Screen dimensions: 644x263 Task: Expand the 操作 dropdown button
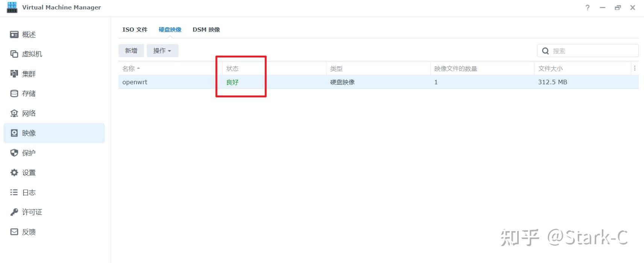tap(163, 51)
